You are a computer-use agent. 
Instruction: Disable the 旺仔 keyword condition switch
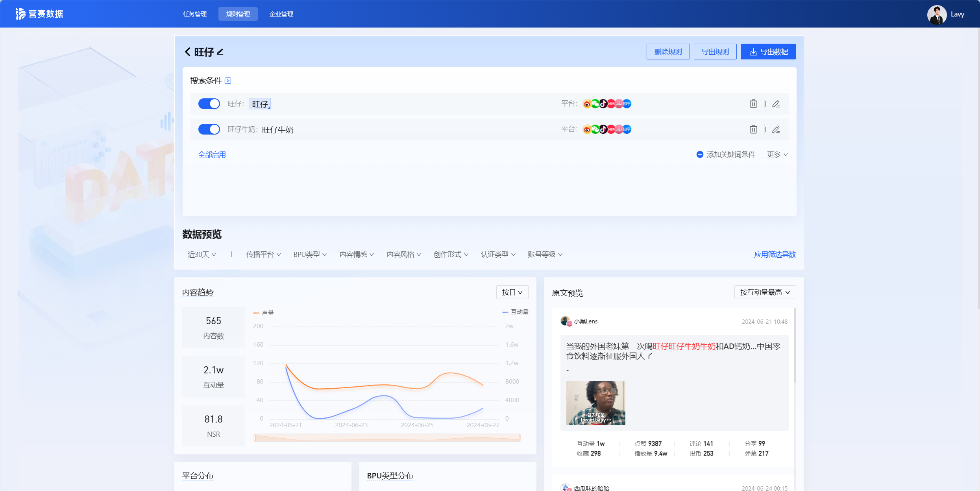[x=209, y=104]
